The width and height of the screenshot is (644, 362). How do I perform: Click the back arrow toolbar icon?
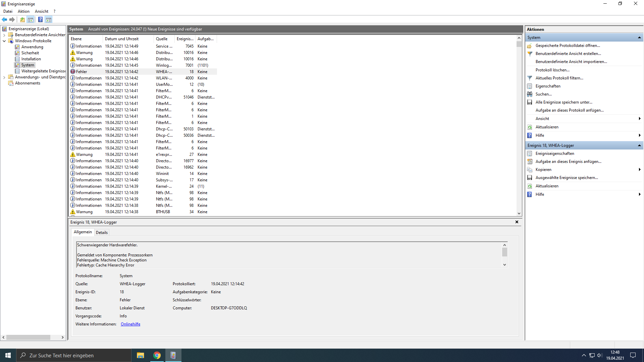click(x=4, y=19)
